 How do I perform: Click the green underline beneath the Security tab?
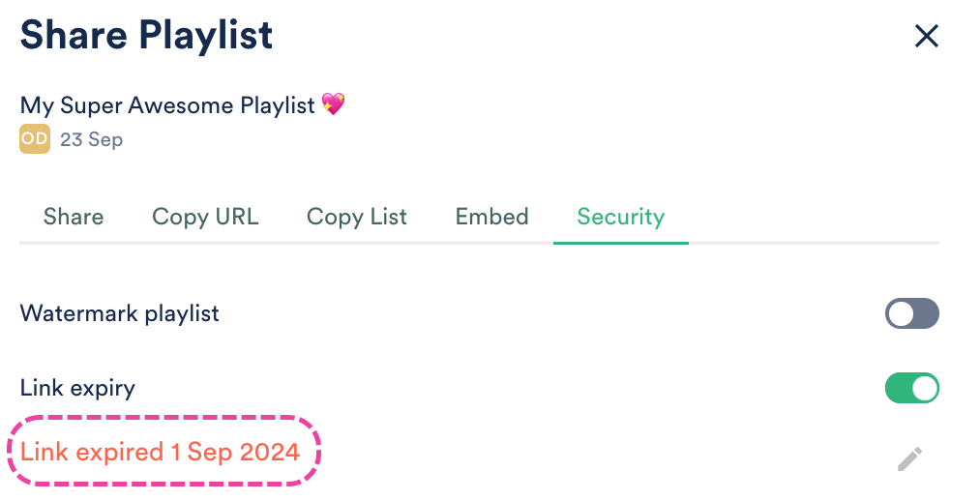(620, 242)
